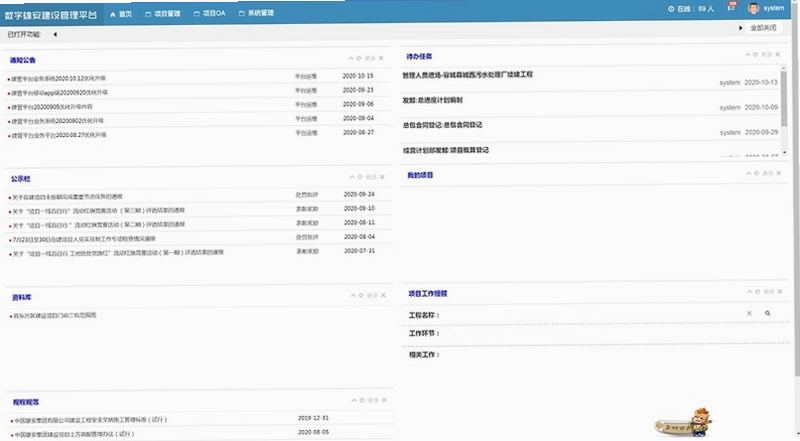Open the 项目OA menu
800x441 pixels.
[210, 13]
